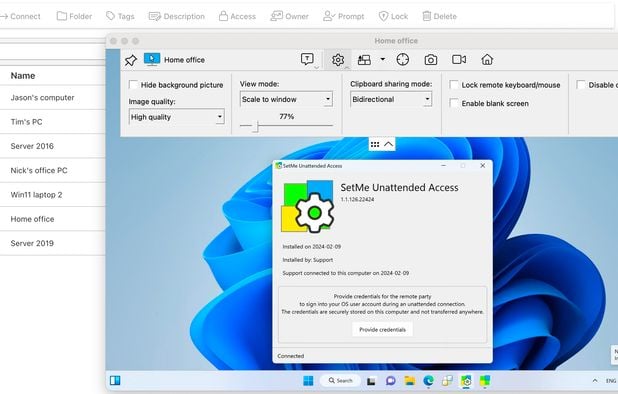Take a screenshot with the camera icon

(430, 60)
